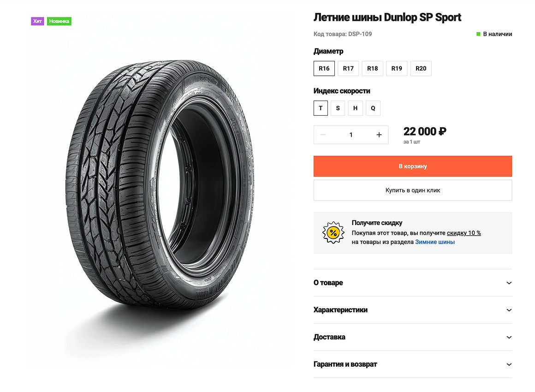Add the tire to cart with В корзину
The height and width of the screenshot is (392, 535).
pyautogui.click(x=412, y=166)
